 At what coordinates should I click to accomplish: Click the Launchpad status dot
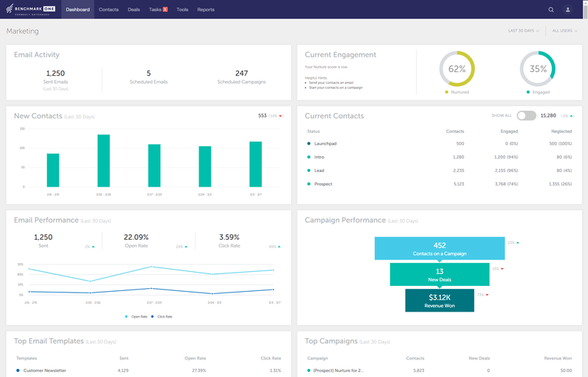point(309,143)
